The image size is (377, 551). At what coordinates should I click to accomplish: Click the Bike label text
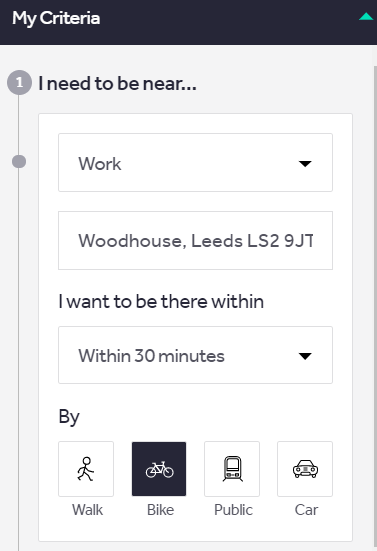[161, 510]
